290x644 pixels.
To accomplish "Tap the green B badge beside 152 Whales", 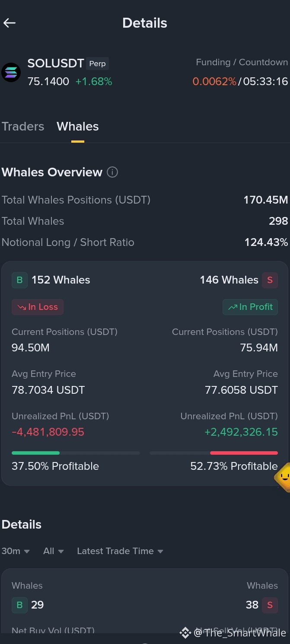I will click(x=19, y=280).
